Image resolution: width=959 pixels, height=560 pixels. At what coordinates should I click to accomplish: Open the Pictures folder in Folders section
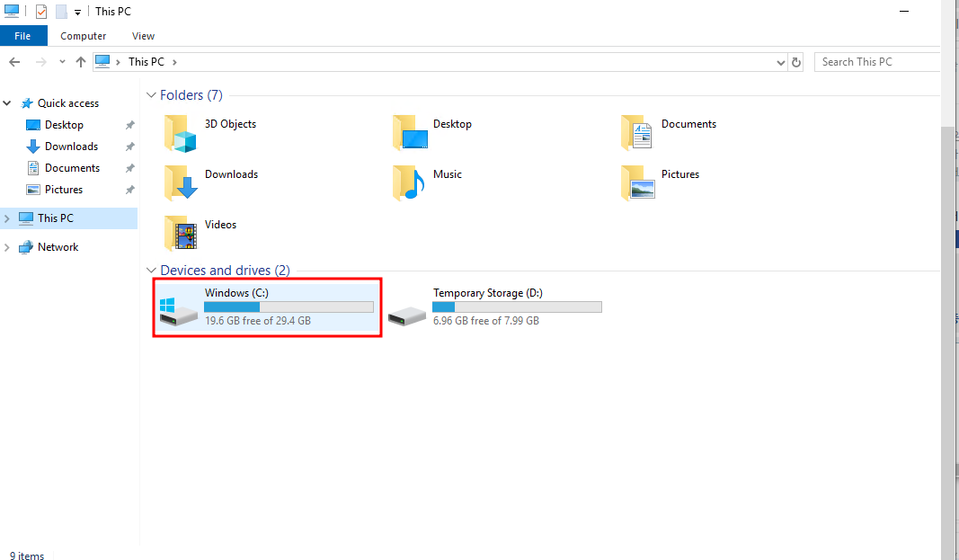point(638,183)
